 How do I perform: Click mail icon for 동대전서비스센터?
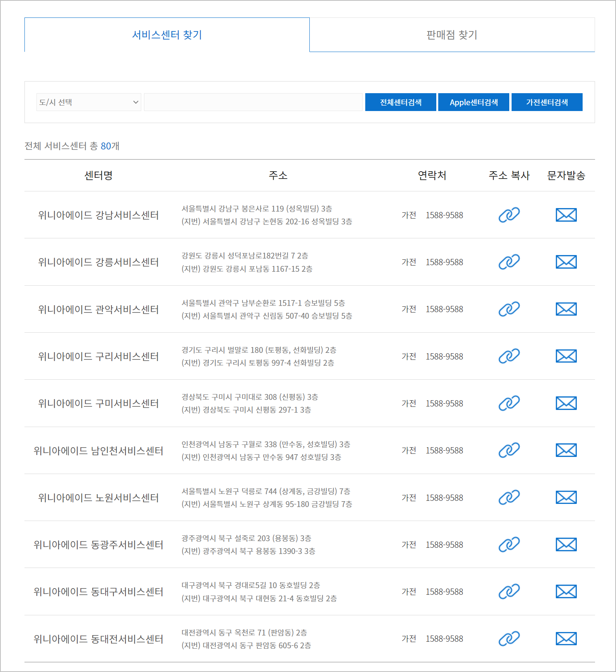coord(566,639)
